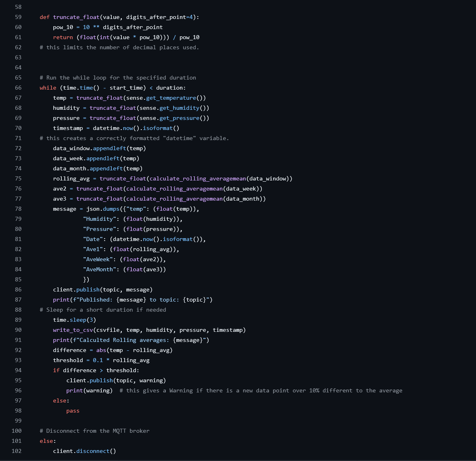Viewport: 476px width, 461px height.
Task: Click the pass keyword
Action: click(x=73, y=411)
